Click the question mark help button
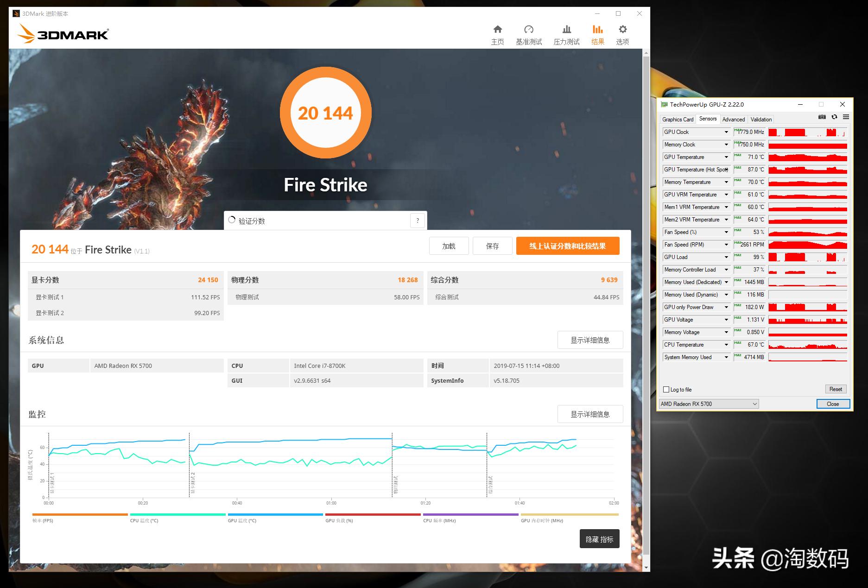The height and width of the screenshot is (588, 868). pyautogui.click(x=418, y=221)
